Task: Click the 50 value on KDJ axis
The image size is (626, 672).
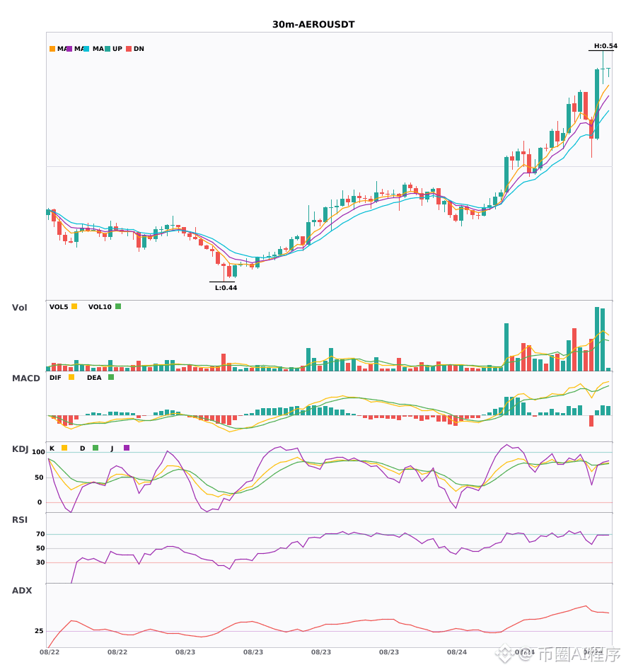Action: pyautogui.click(x=39, y=477)
